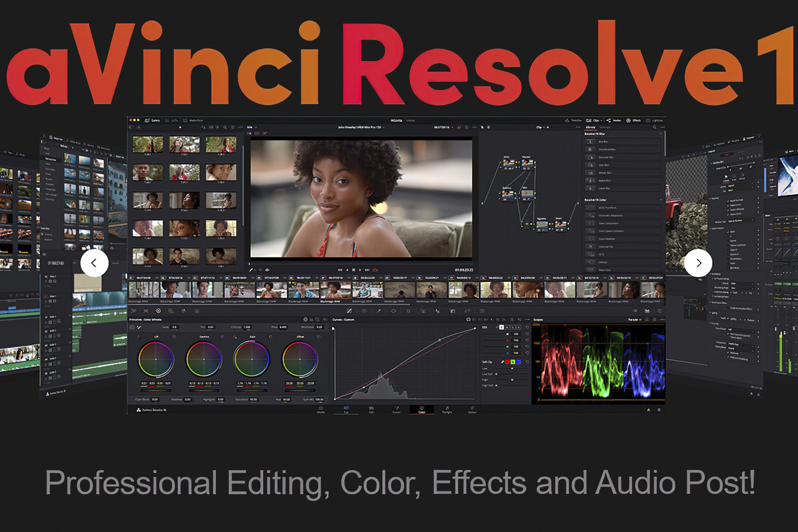Open the viewer zoom dropdown
The height and width of the screenshot is (532, 798).
(252, 127)
